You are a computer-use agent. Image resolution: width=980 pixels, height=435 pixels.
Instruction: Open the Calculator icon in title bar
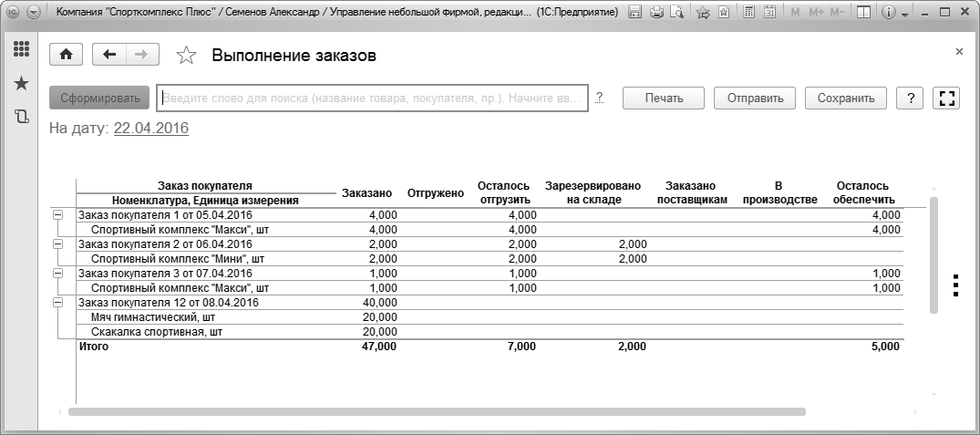point(750,12)
